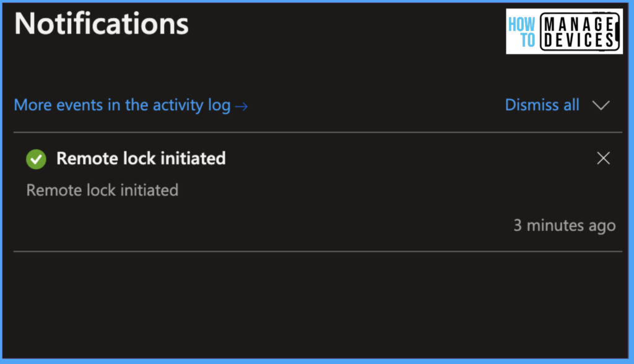634x364 pixels.
Task: Click the 3 minutes ago timestamp
Action: (564, 225)
